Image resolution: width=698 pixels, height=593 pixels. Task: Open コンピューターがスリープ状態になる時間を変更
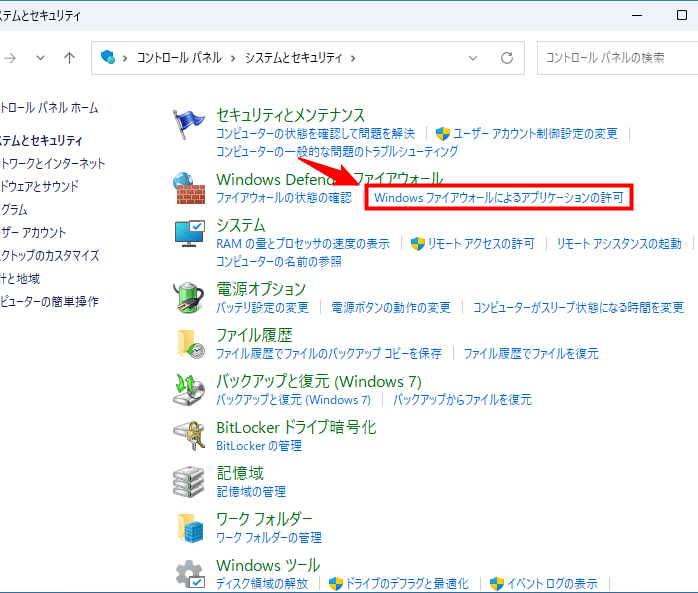(x=578, y=308)
